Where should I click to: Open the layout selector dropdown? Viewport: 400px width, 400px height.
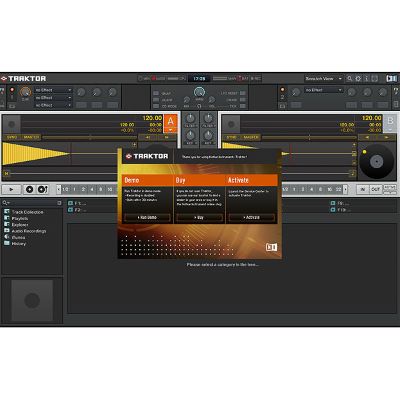324,79
